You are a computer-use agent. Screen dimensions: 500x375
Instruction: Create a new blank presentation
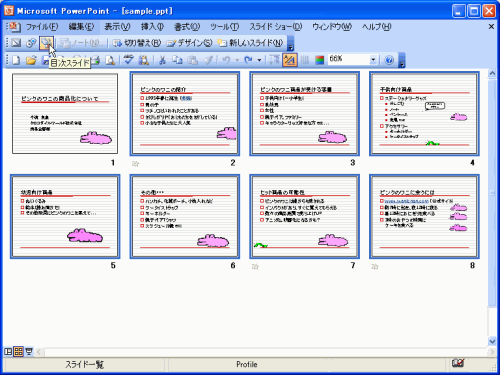pos(16,60)
